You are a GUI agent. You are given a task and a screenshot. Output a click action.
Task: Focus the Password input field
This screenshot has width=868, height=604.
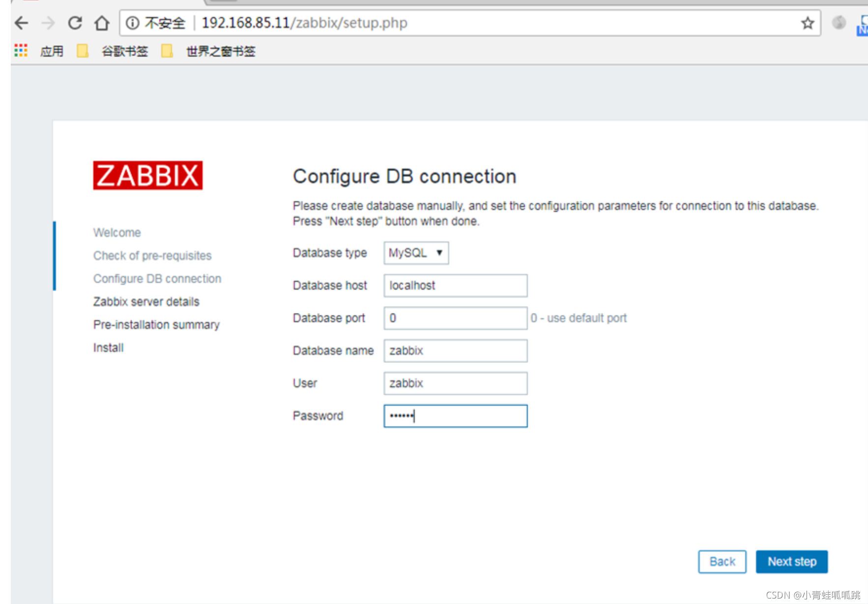click(456, 416)
